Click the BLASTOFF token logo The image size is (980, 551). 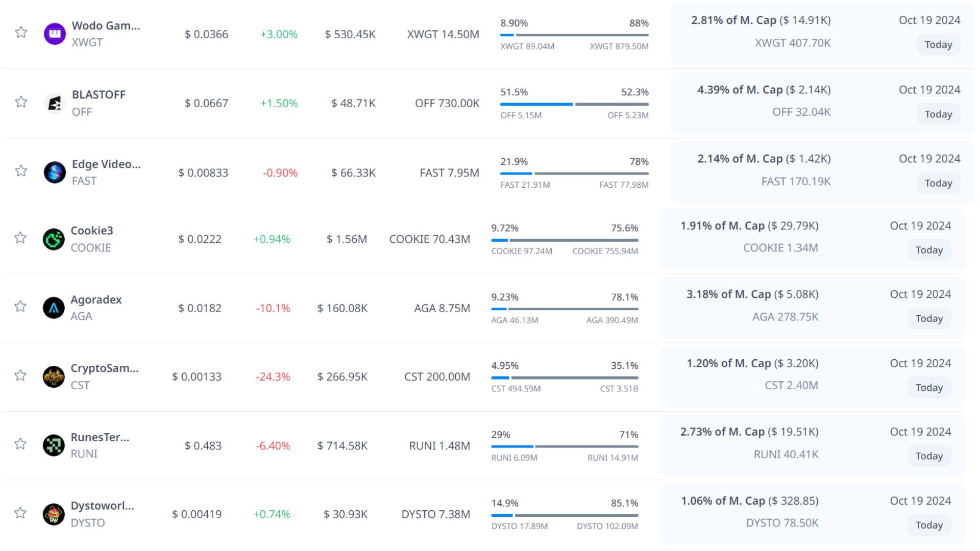(x=55, y=104)
